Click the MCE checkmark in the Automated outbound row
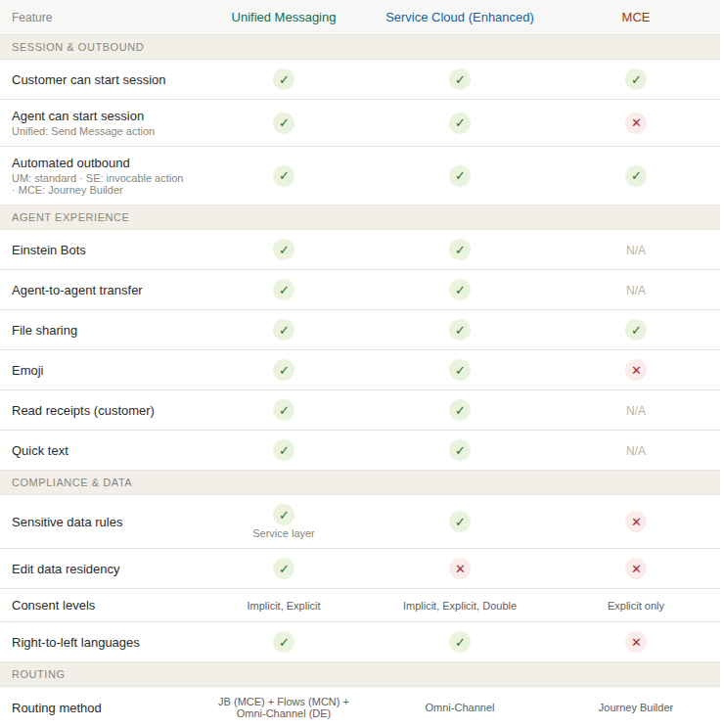This screenshot has width=724, height=728. (635, 176)
